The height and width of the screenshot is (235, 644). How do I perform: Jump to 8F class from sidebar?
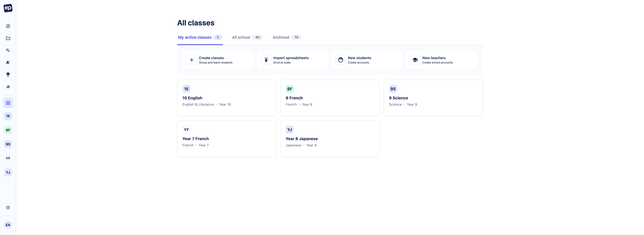[8, 130]
